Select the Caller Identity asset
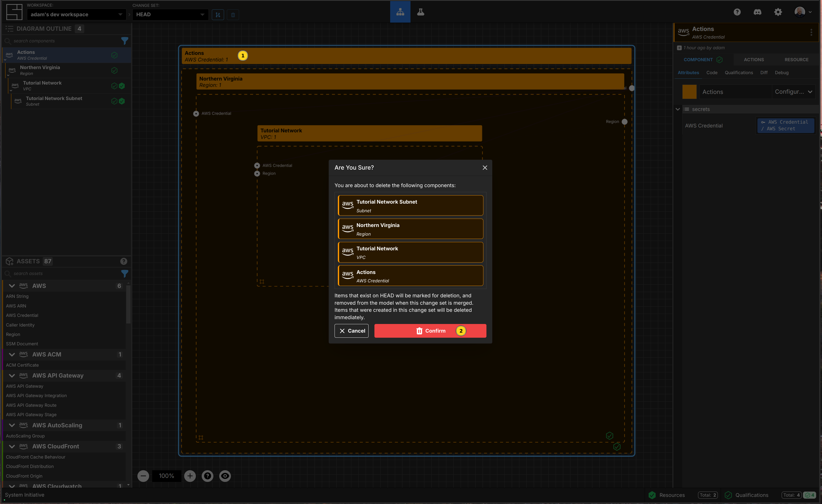 coord(20,325)
